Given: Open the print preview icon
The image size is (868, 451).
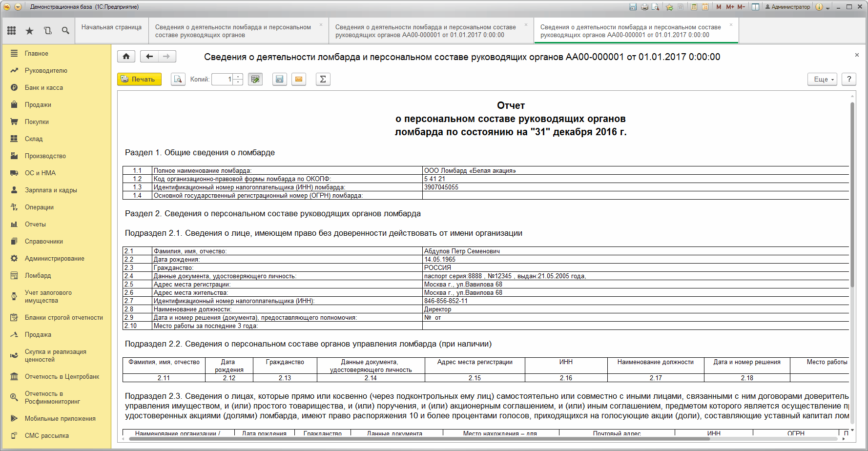Looking at the screenshot, I should [x=178, y=79].
